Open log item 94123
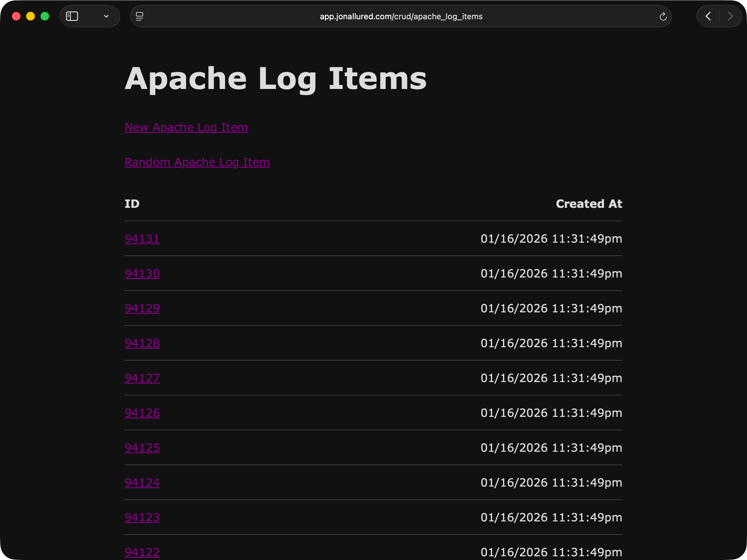 [x=142, y=517]
